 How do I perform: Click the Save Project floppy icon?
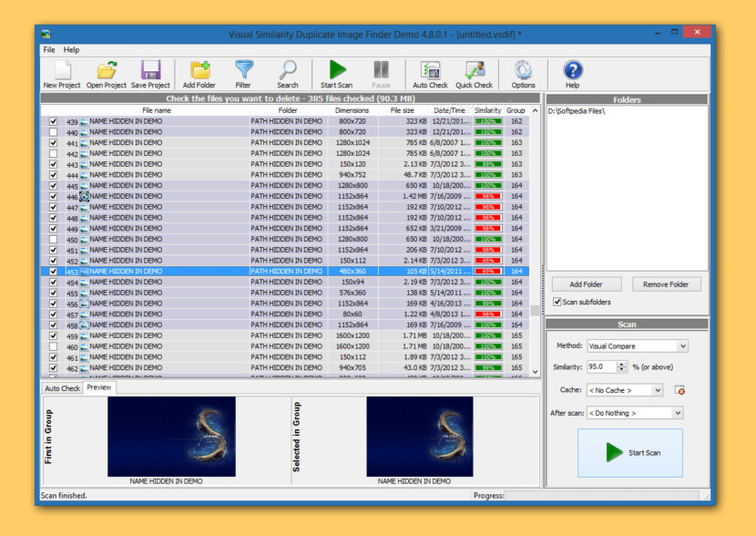(150, 73)
